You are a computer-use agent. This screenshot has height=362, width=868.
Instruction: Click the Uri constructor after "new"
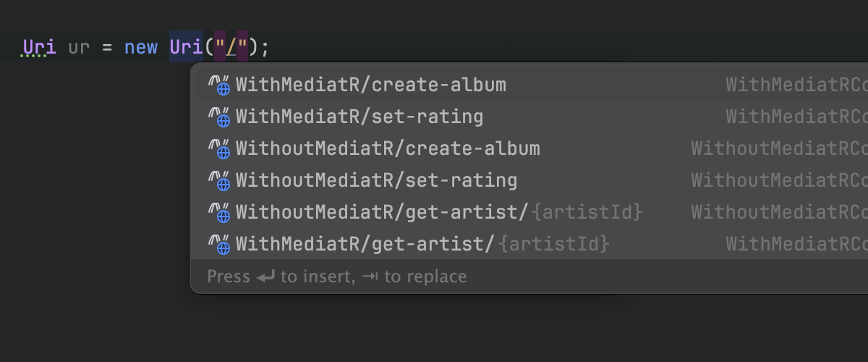coord(186,48)
